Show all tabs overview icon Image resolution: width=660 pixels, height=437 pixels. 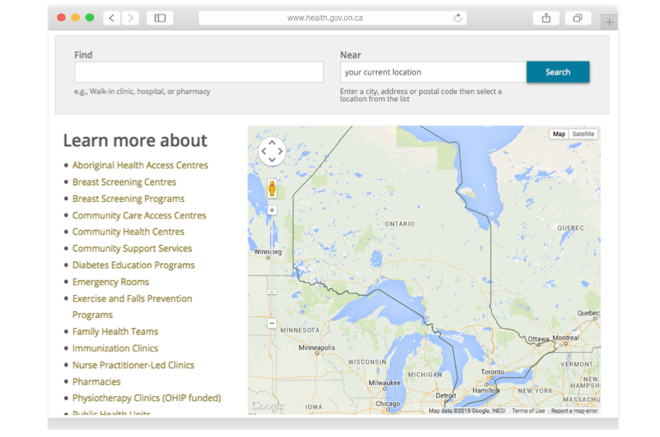pyautogui.click(x=578, y=18)
